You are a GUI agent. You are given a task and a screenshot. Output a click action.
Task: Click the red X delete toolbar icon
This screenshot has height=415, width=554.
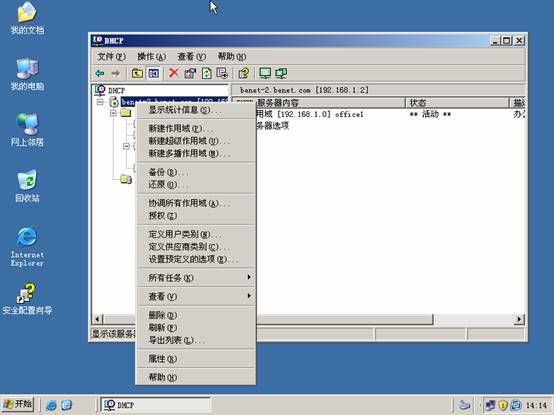pos(173,73)
